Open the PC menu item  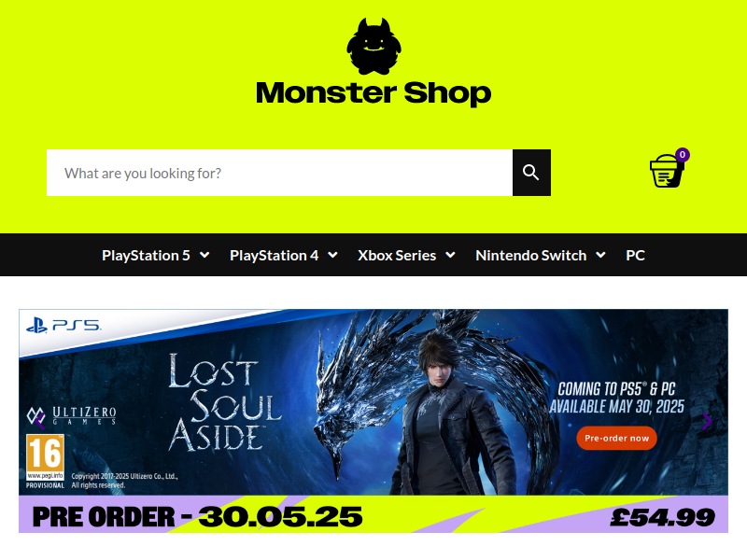pos(635,255)
